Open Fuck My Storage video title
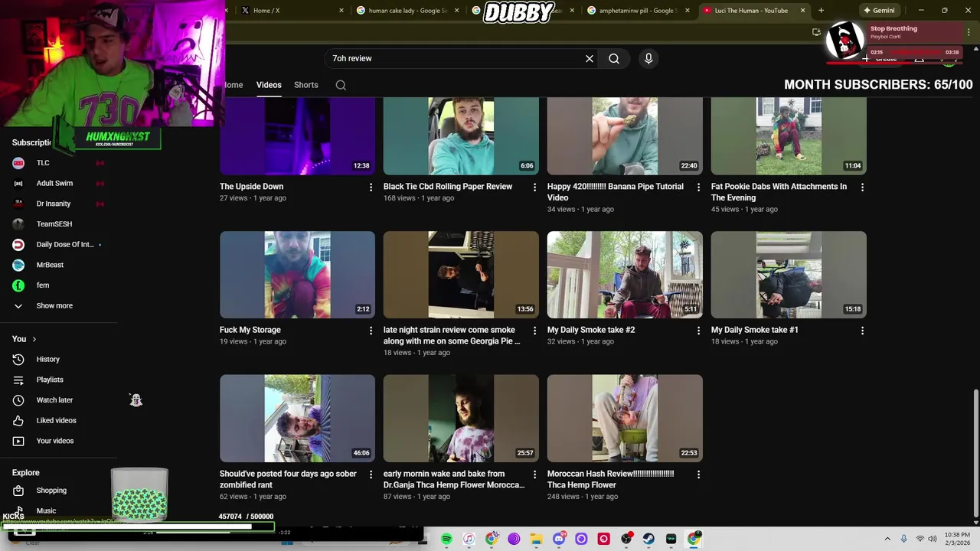This screenshot has width=980, height=551. click(250, 330)
